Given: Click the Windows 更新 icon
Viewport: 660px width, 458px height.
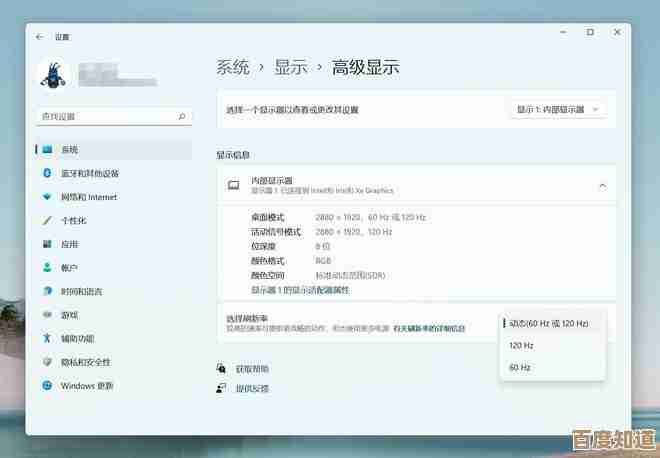Looking at the screenshot, I should [47, 385].
